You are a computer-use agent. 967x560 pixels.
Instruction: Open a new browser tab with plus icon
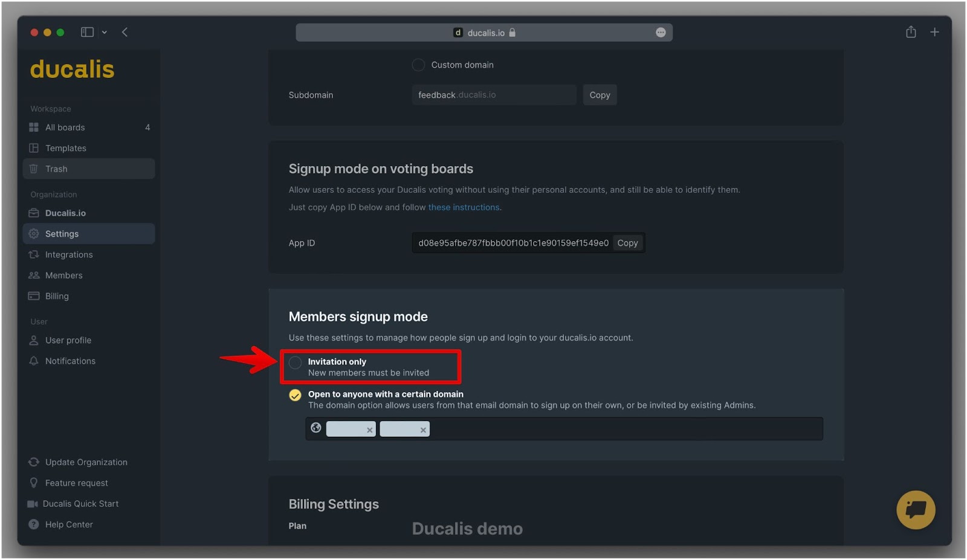pyautogui.click(x=934, y=32)
